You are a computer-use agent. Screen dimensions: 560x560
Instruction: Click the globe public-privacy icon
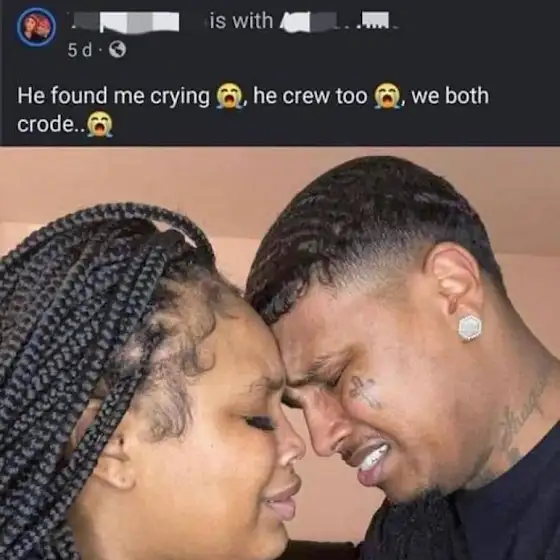pyautogui.click(x=117, y=50)
